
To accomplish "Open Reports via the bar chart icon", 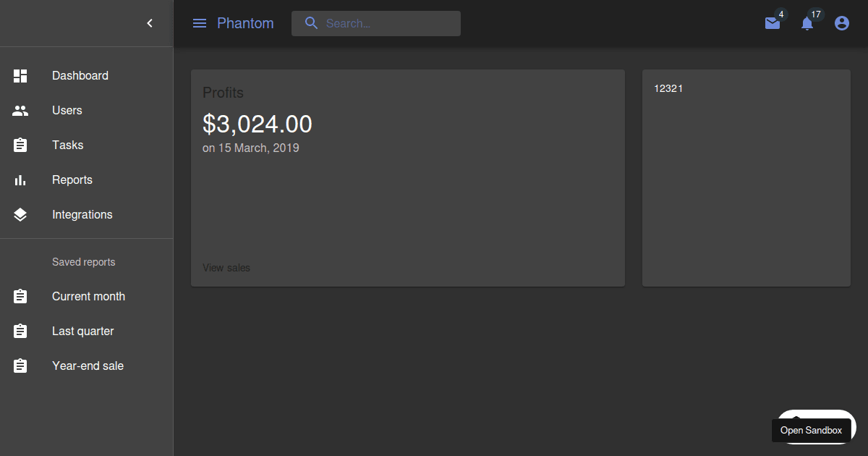I will click(x=20, y=180).
